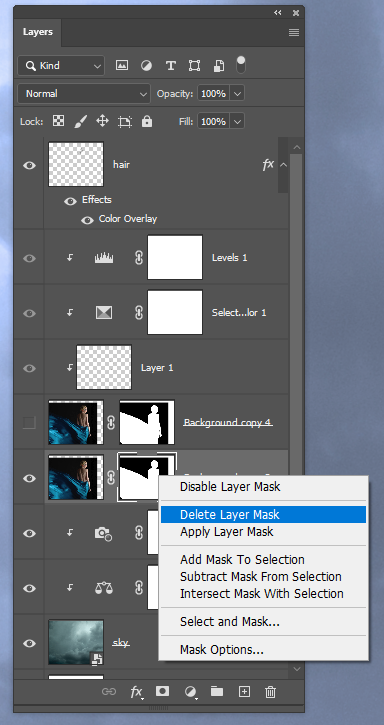Lock image pixels brush icon
The height and width of the screenshot is (725, 384).
click(x=81, y=122)
